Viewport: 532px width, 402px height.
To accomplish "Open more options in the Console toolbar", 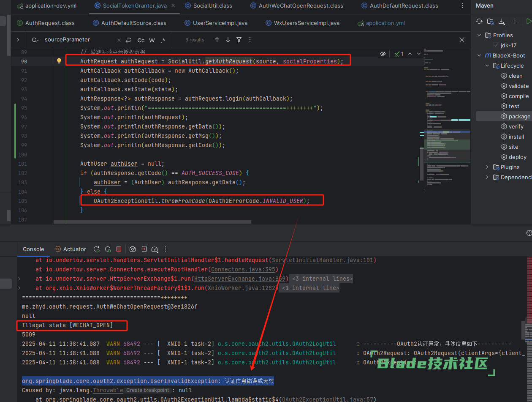I will 166,249.
